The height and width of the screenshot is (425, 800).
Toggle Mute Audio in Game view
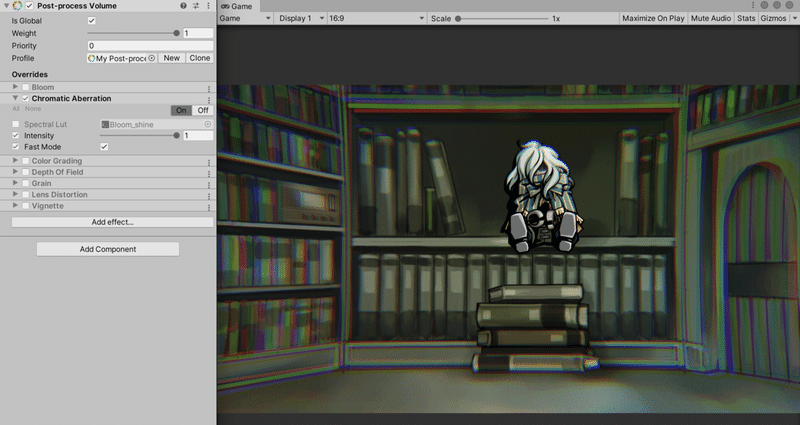pyautogui.click(x=711, y=18)
